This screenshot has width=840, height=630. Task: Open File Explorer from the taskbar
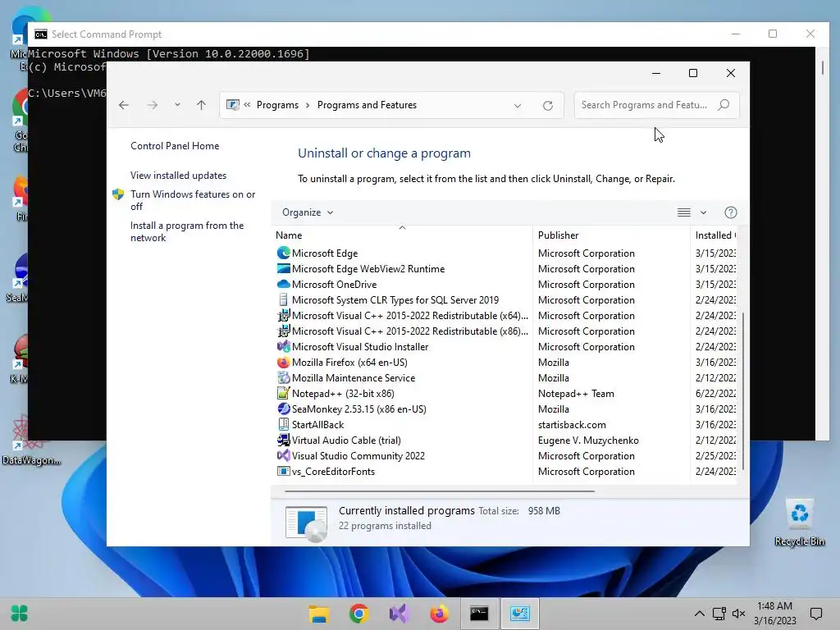coord(319,614)
